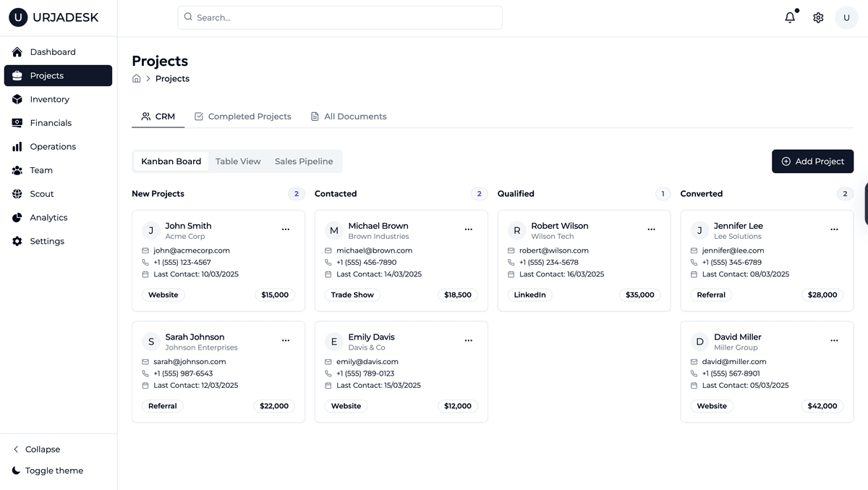Open the All Documents tab
The height and width of the screenshot is (490, 868).
[349, 116]
